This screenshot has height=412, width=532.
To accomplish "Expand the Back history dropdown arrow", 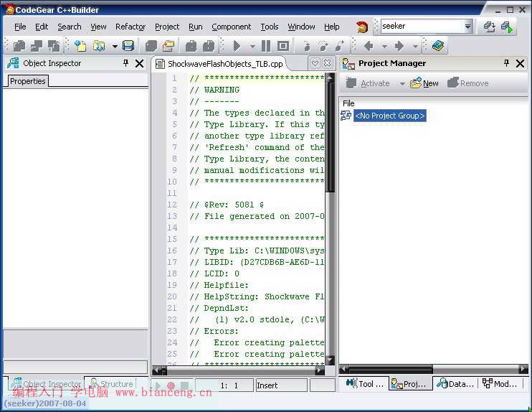I will click(x=384, y=46).
